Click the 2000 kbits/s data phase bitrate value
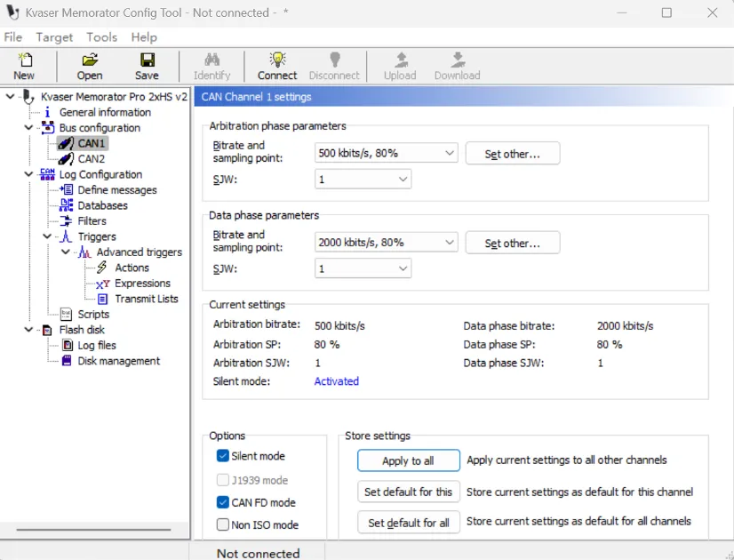Image resolution: width=734 pixels, height=560 pixels. (x=625, y=326)
